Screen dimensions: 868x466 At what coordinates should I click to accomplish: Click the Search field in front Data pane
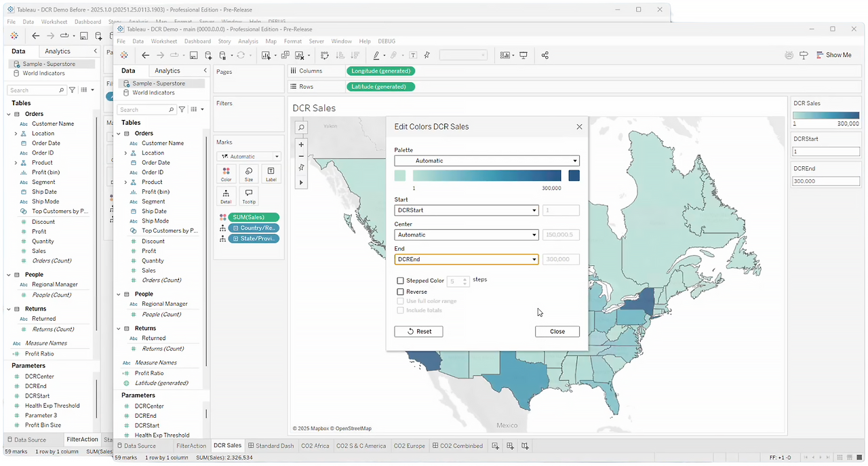(x=146, y=109)
